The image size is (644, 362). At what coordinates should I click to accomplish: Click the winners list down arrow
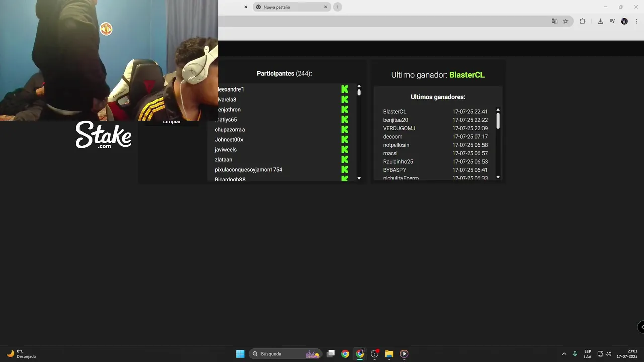point(498,177)
